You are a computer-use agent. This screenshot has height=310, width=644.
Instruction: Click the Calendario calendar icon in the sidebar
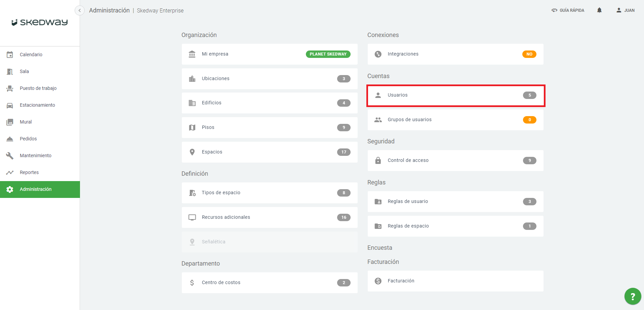10,55
